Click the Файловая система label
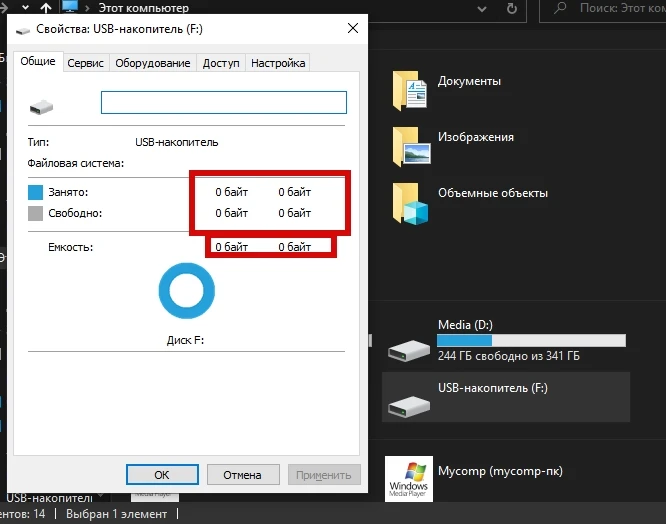Image resolution: width=666 pixels, height=524 pixels. click(76, 163)
